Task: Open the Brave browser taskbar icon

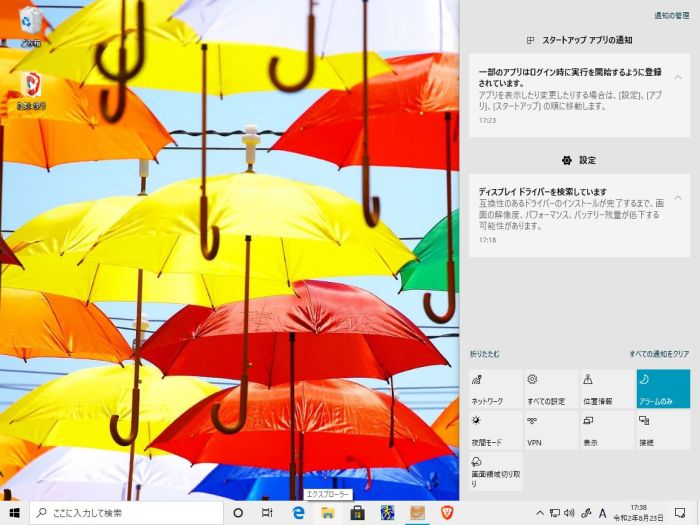Action: click(x=446, y=513)
